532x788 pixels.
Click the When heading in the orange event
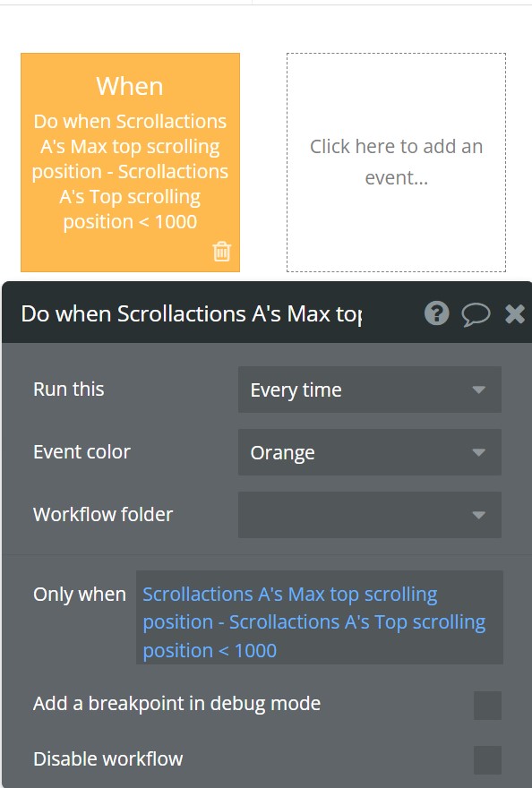pos(130,86)
